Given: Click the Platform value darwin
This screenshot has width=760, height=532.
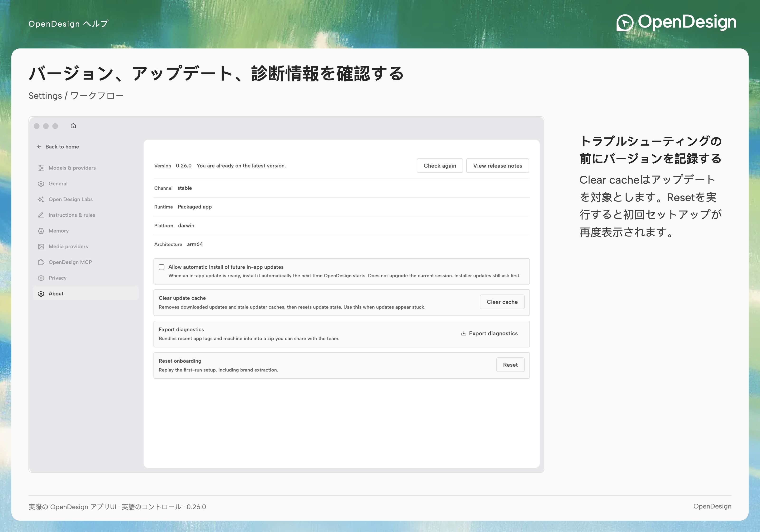Looking at the screenshot, I should [186, 225].
